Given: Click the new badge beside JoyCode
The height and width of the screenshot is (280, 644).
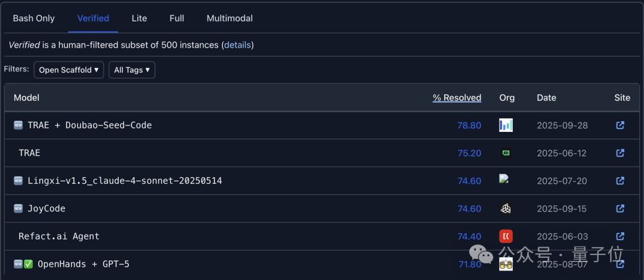Looking at the screenshot, I should pyautogui.click(x=18, y=208).
